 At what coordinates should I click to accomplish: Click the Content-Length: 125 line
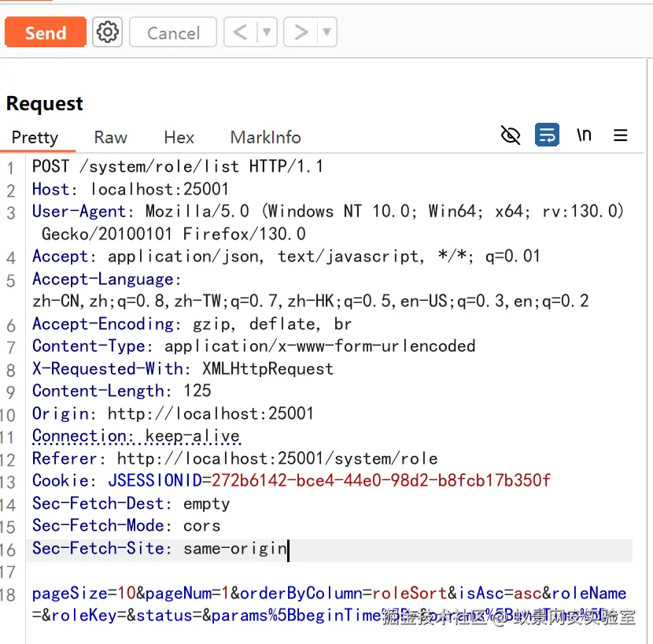pyautogui.click(x=122, y=391)
